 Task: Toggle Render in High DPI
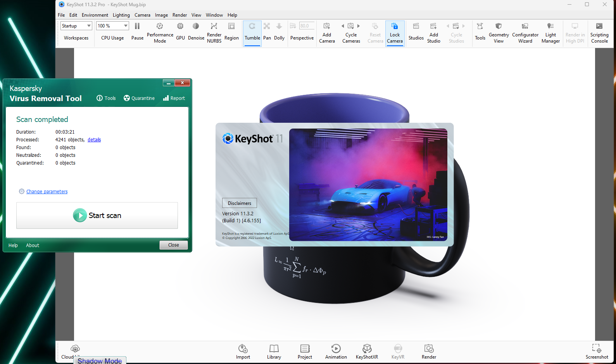coord(575,33)
